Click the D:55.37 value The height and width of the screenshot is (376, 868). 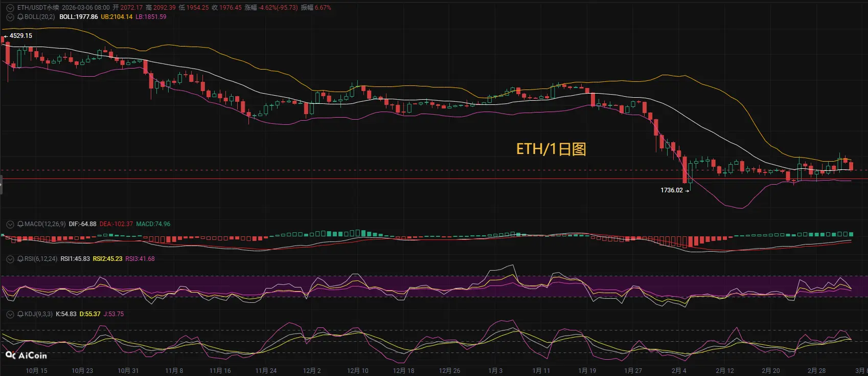pyautogui.click(x=90, y=314)
